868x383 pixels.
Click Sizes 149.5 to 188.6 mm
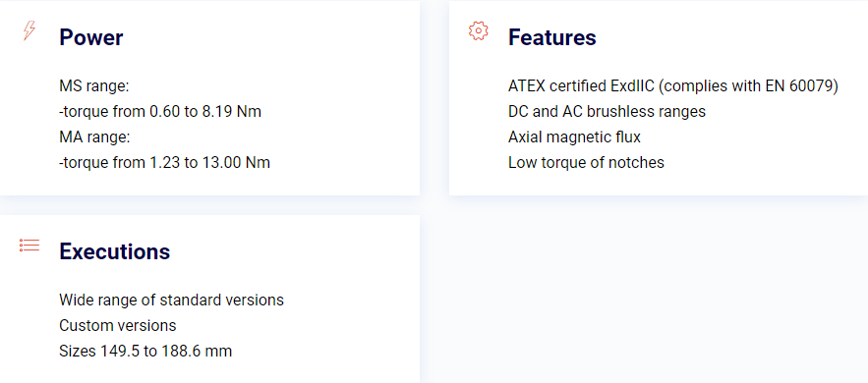point(145,351)
